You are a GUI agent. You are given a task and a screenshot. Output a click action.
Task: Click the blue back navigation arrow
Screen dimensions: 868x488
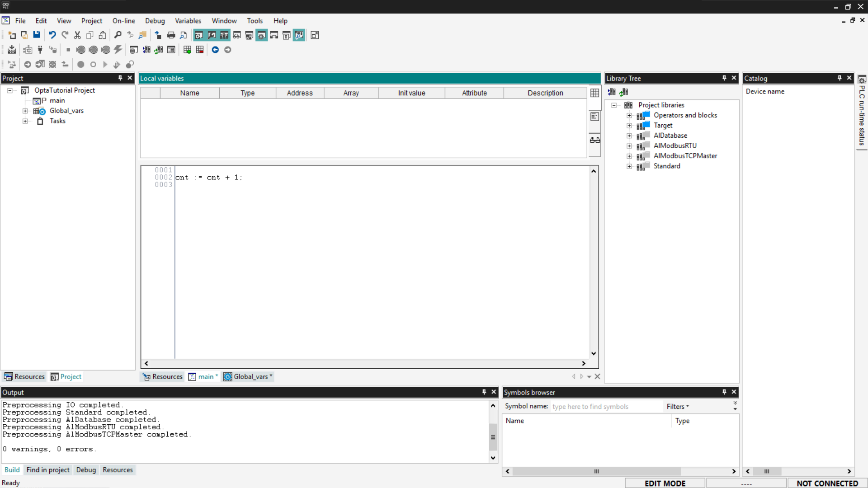point(215,50)
